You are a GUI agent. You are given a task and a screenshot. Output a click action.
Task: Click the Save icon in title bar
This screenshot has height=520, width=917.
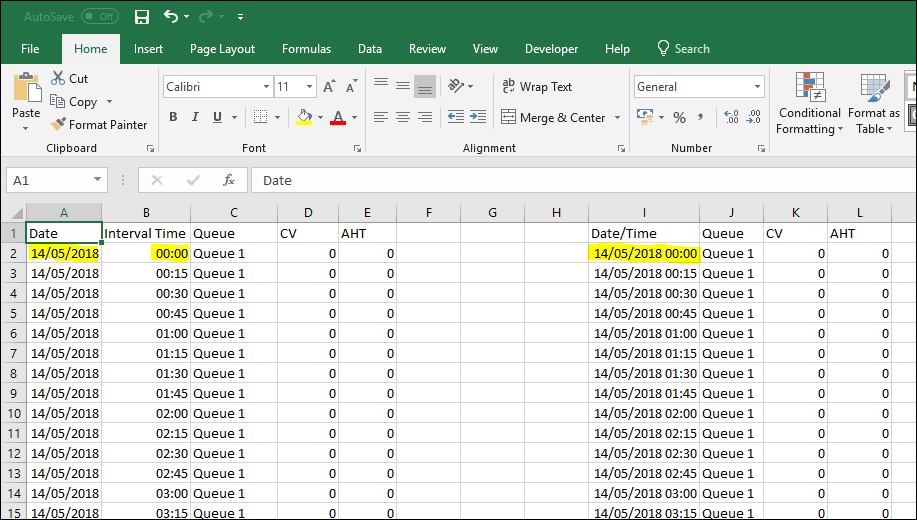pos(142,17)
